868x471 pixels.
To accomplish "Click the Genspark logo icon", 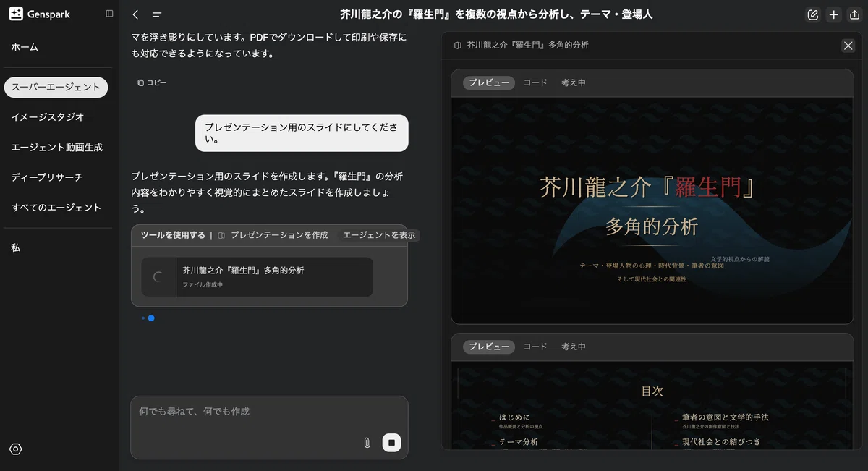I will (16, 14).
